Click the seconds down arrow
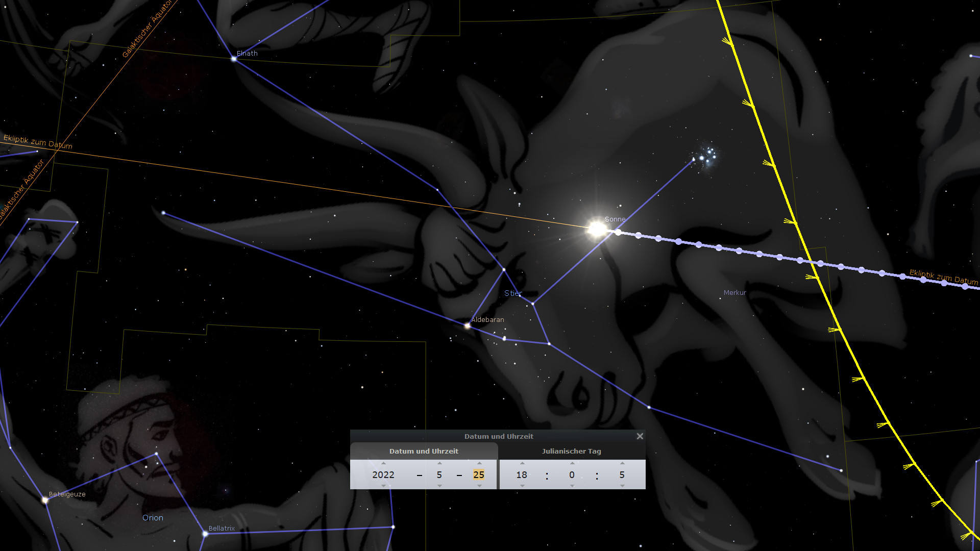Screen dimensions: 980x551 [622, 486]
